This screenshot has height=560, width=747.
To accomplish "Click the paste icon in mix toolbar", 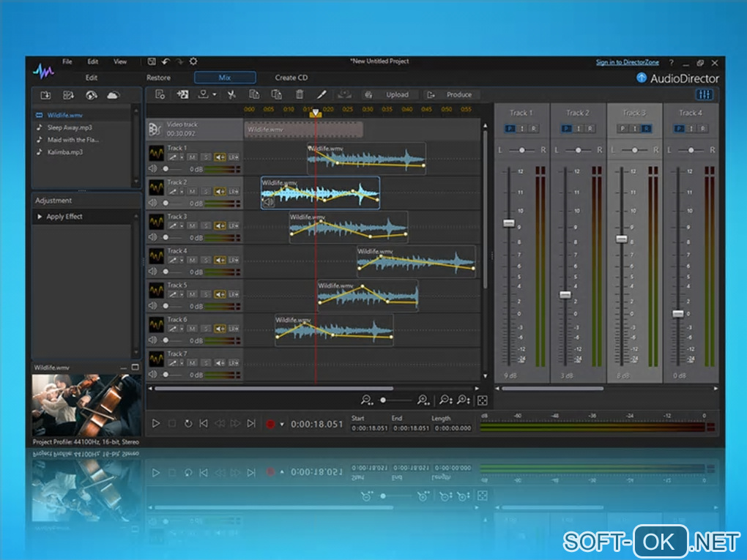I will (276, 94).
